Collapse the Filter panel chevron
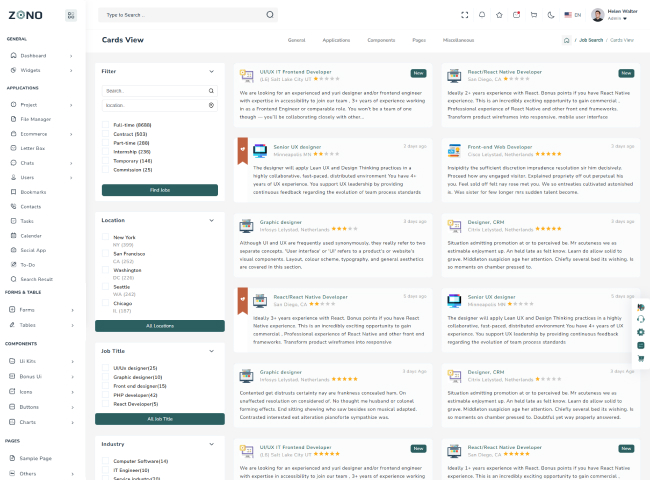 (211, 72)
